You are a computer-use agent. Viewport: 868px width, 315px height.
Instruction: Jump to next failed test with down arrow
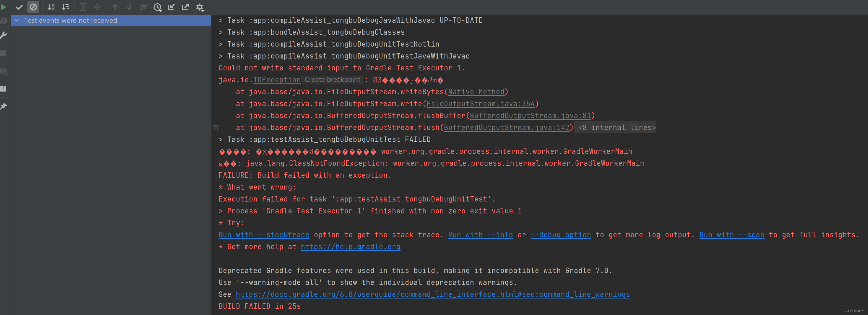tap(129, 7)
